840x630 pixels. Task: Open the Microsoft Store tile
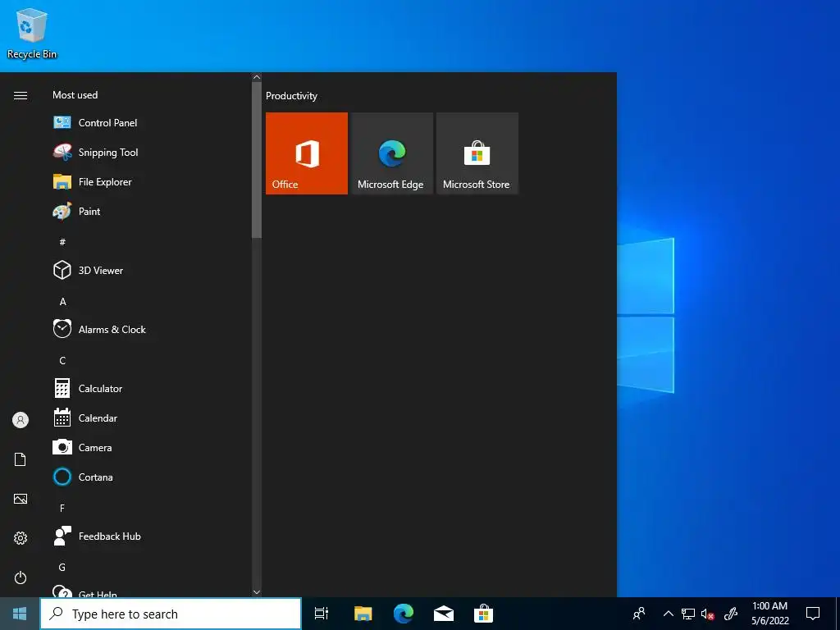click(477, 153)
